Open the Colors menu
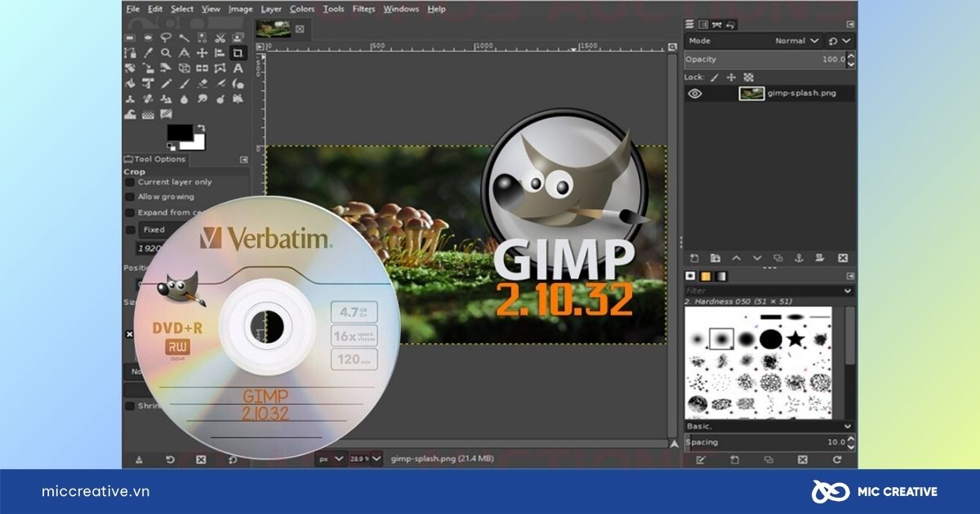This screenshot has width=980, height=514. 301,9
